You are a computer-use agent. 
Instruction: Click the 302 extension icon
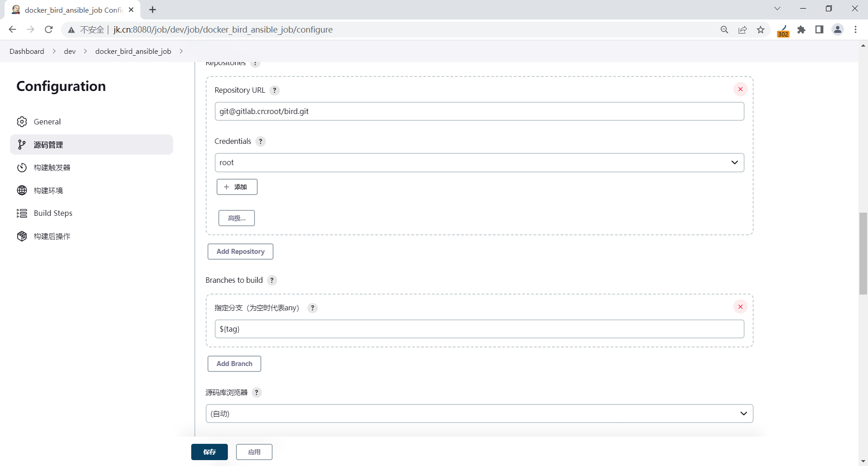(783, 30)
